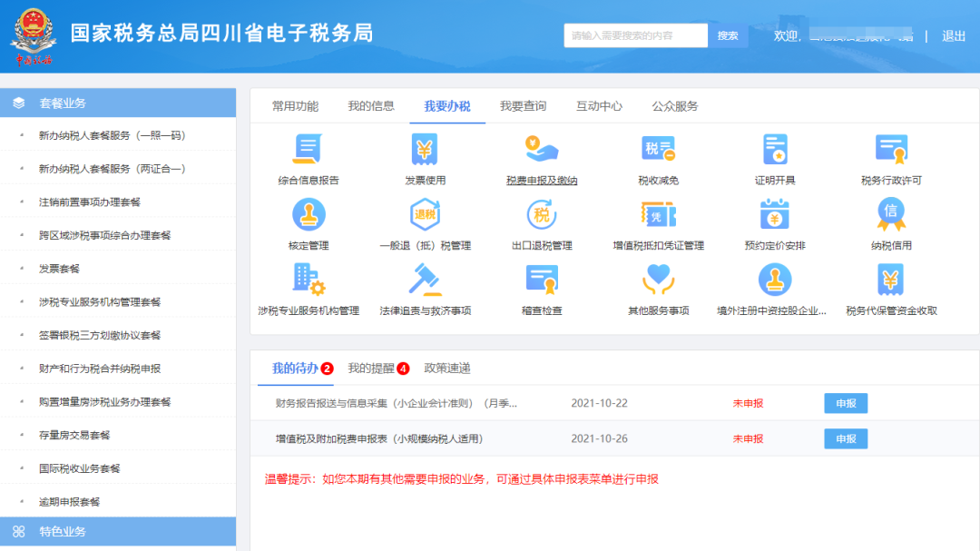Viewport: 980px width, 551px height.
Task: Switch to 我的信息 tab
Action: (x=371, y=106)
